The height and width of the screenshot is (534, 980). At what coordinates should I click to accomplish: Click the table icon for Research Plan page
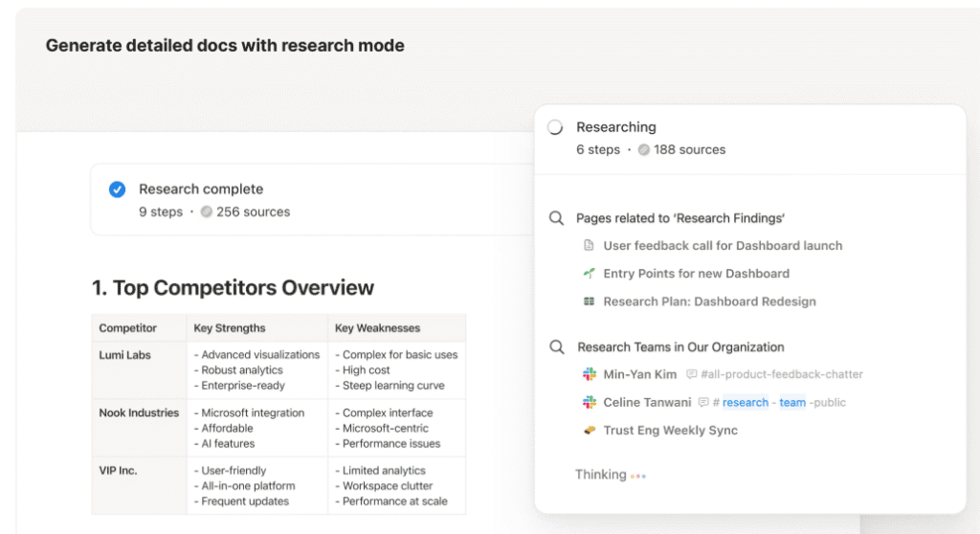click(x=589, y=301)
